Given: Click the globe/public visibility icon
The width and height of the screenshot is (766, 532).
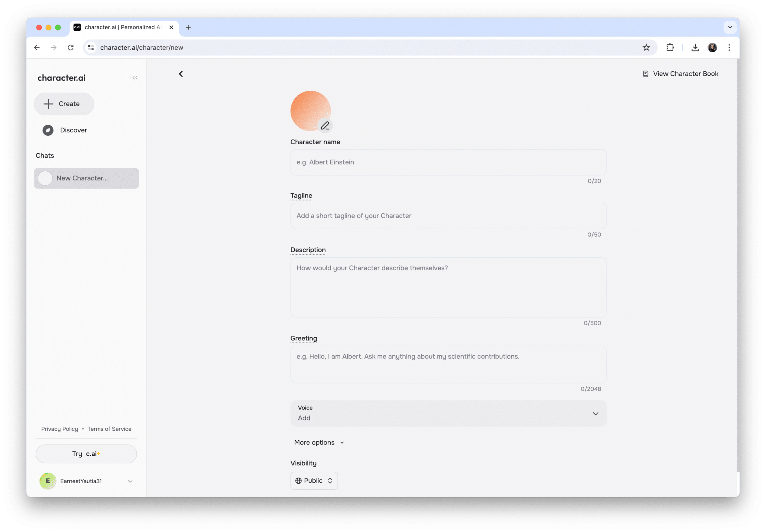Looking at the screenshot, I should [297, 480].
